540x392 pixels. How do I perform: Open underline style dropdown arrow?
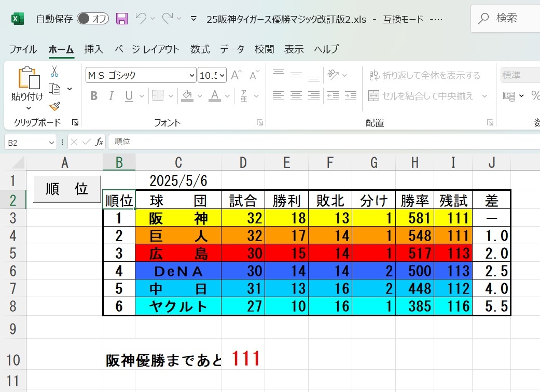pos(142,96)
